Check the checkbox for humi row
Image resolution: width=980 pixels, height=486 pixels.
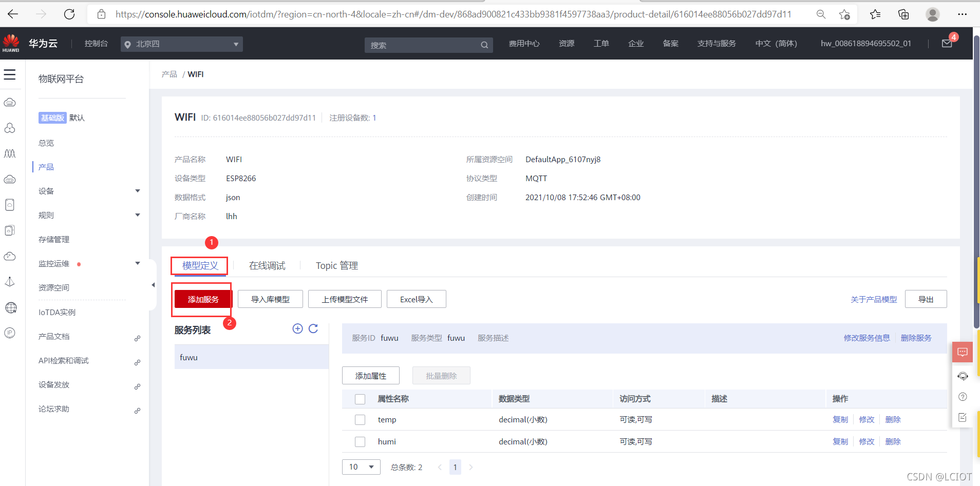pyautogui.click(x=360, y=442)
